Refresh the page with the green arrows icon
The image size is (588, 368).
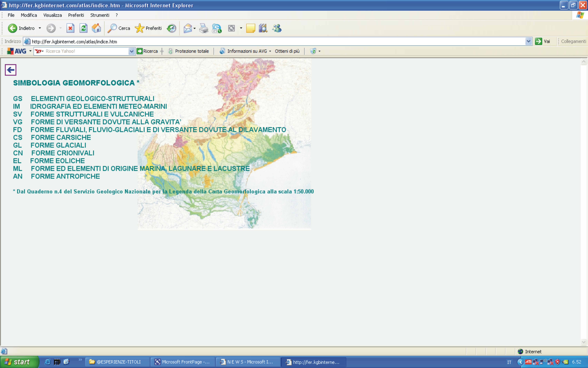83,28
